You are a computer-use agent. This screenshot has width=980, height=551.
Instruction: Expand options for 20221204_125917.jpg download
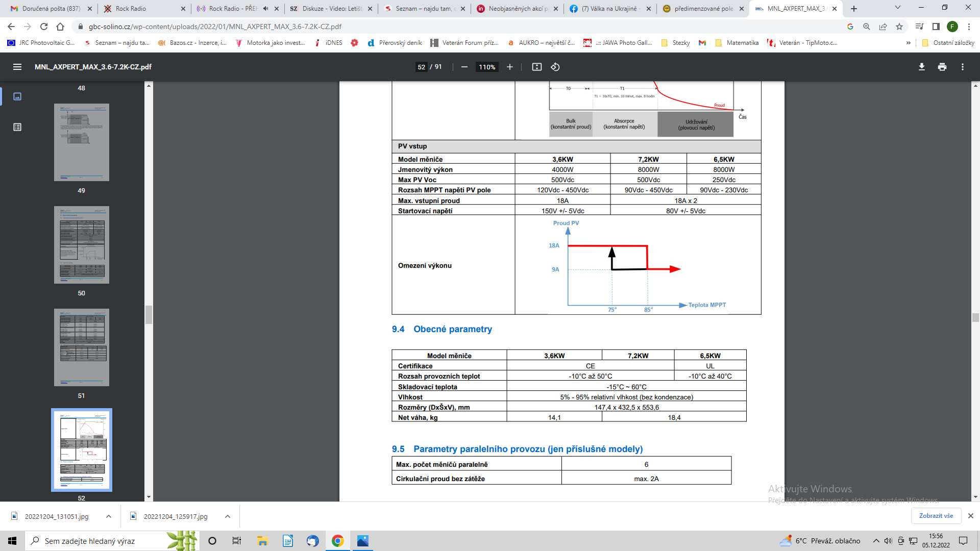click(228, 516)
